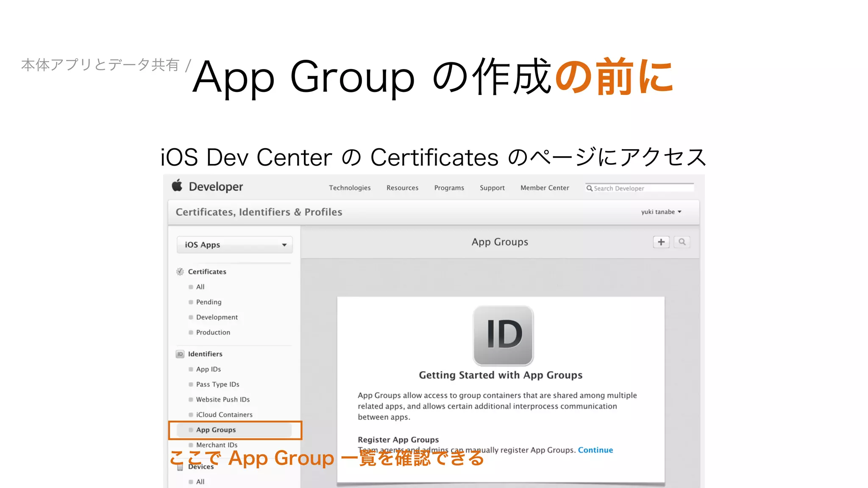
Task: Open iCloud Containers list
Action: tap(224, 415)
